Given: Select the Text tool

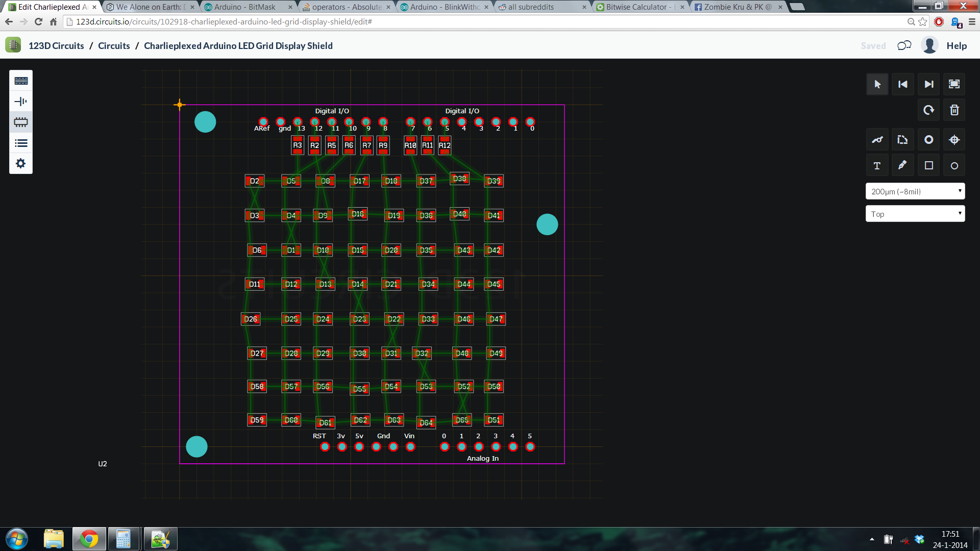Looking at the screenshot, I should point(877,165).
